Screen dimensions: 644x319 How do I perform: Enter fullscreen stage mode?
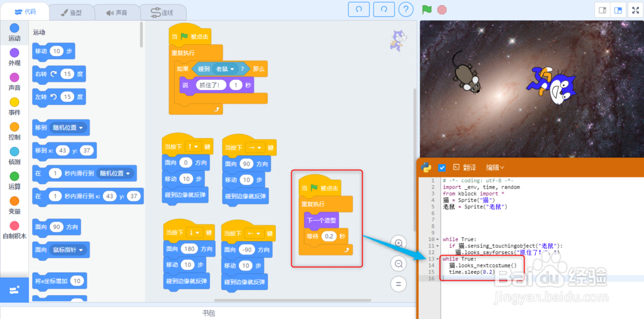(636, 10)
